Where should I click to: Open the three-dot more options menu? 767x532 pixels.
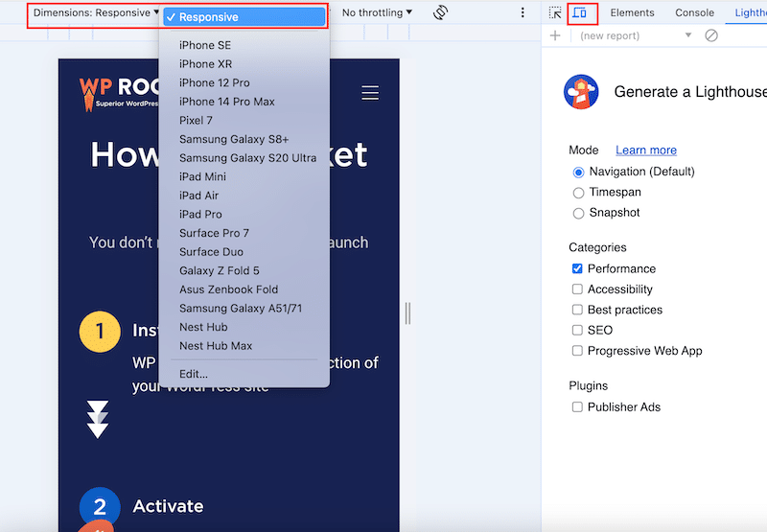(523, 12)
